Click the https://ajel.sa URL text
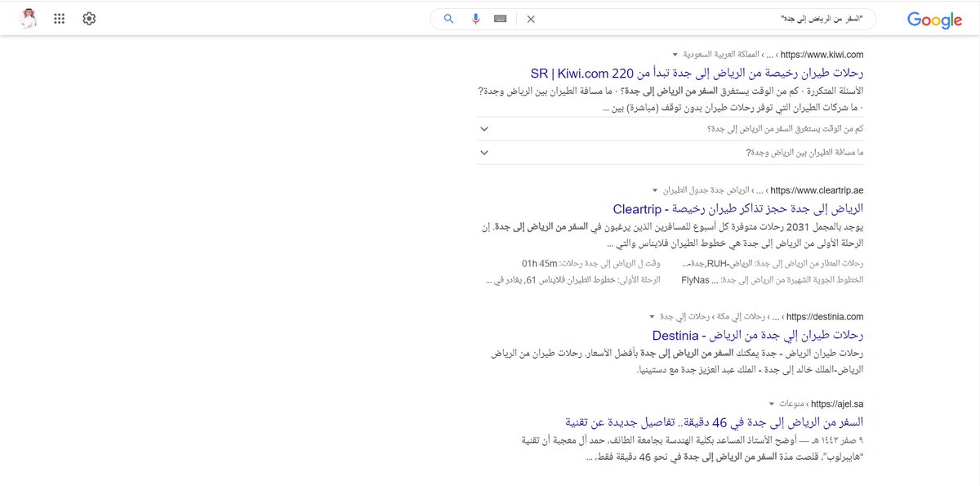 tap(839, 404)
